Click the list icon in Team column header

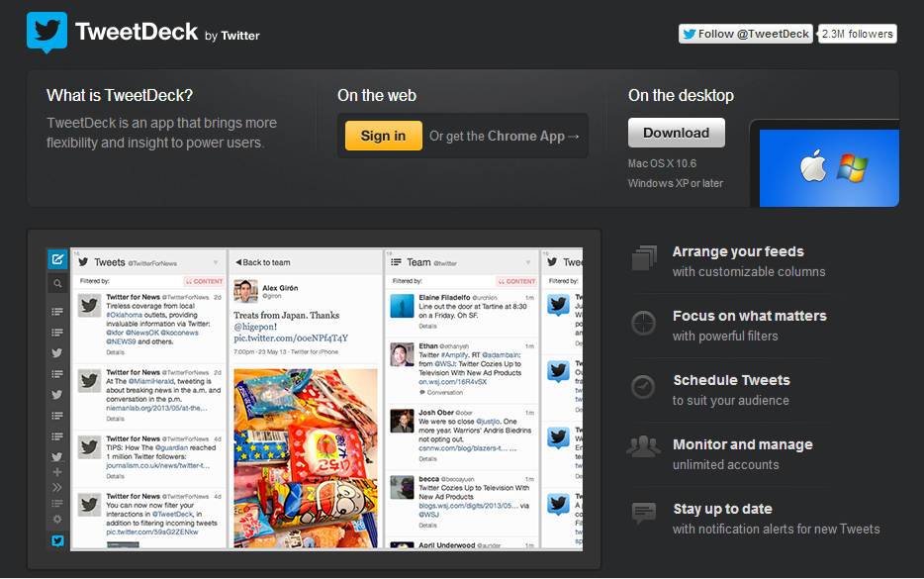(x=396, y=262)
